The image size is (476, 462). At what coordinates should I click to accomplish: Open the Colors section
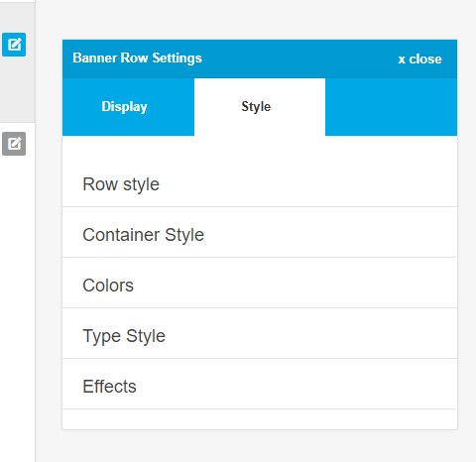click(260, 285)
